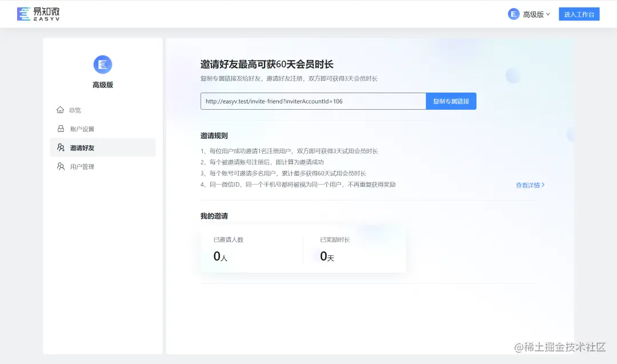The height and width of the screenshot is (364, 617).
Task: Click rule 2 about 被邀请账号注册后
Action: [262, 162]
